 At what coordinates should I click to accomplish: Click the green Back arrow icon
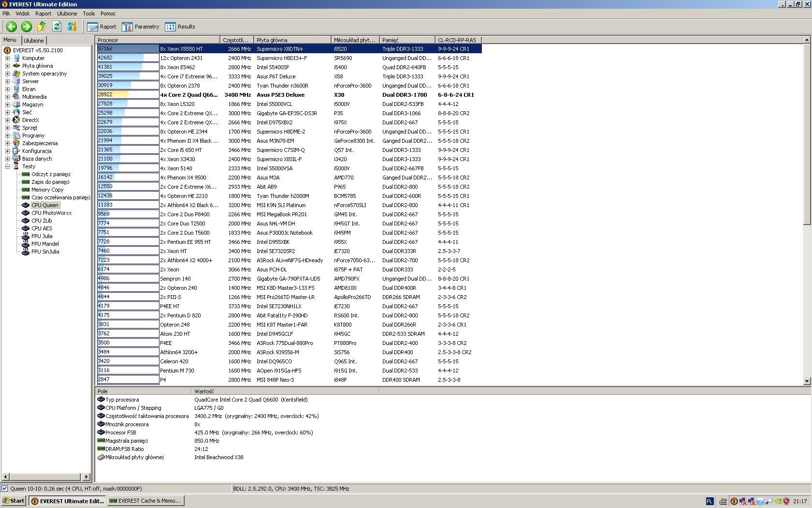[x=11, y=27]
